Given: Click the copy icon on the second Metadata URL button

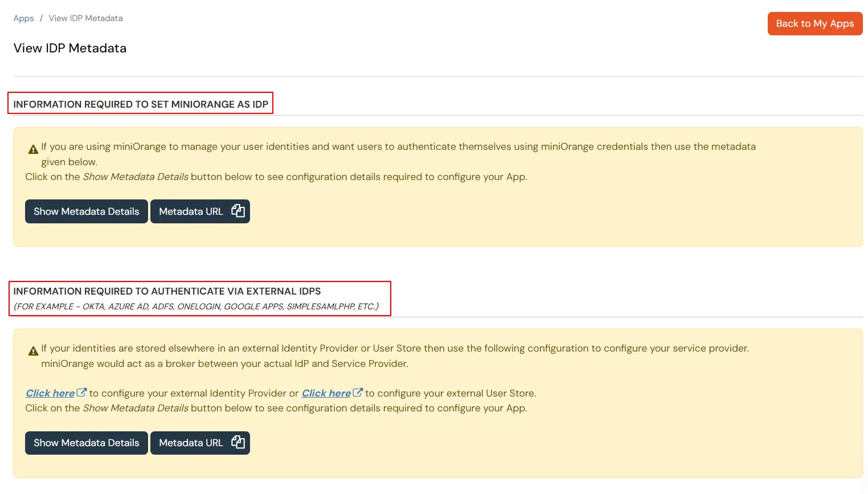Looking at the screenshot, I should [x=238, y=443].
